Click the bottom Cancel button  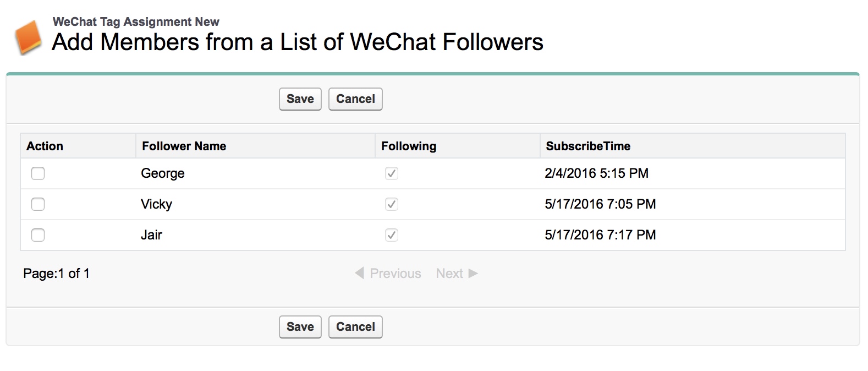(x=355, y=327)
